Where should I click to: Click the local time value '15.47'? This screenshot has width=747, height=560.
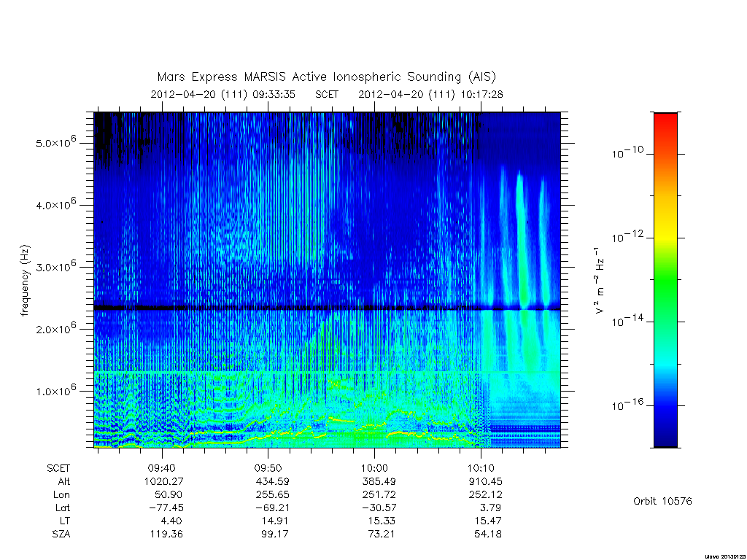click(x=488, y=521)
